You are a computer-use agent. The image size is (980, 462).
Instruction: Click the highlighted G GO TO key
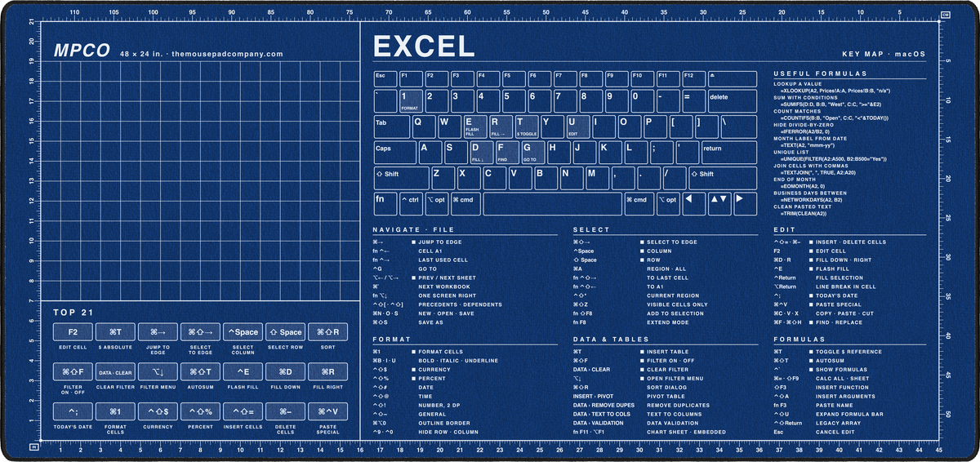coord(533,152)
